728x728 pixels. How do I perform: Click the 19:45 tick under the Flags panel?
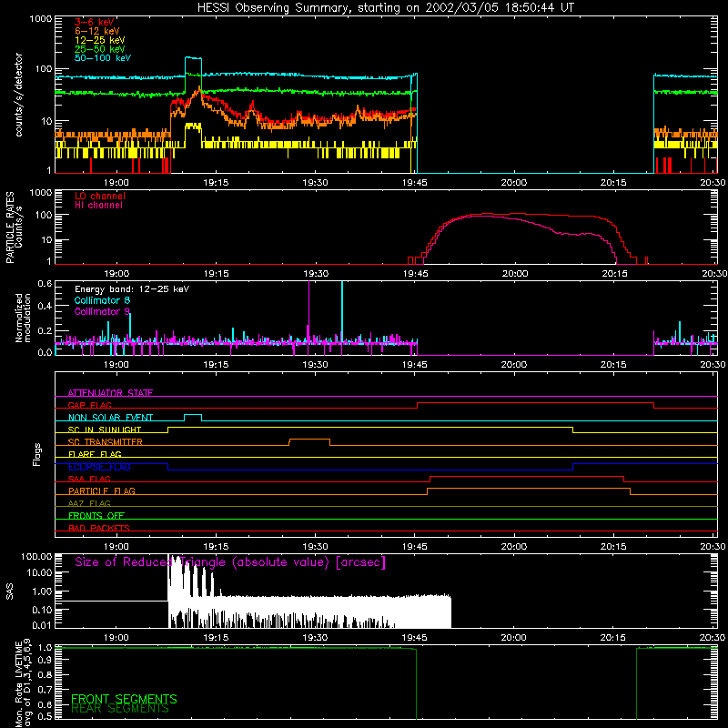[x=415, y=547]
